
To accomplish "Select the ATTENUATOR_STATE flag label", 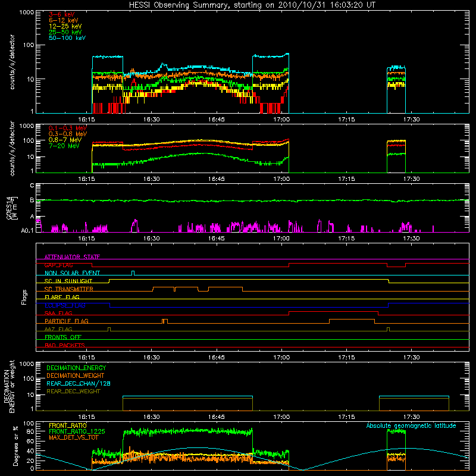I will 72,257.
